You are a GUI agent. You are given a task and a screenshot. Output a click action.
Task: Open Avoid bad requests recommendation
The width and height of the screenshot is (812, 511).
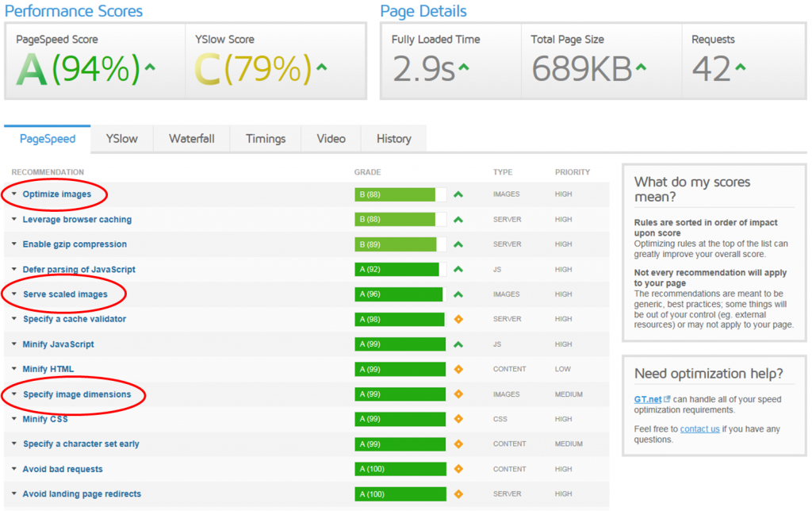(63, 469)
